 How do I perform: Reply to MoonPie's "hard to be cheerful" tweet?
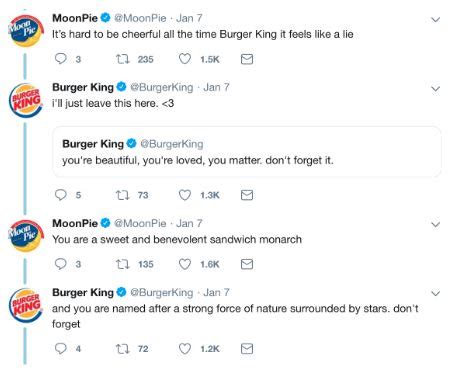61,59
